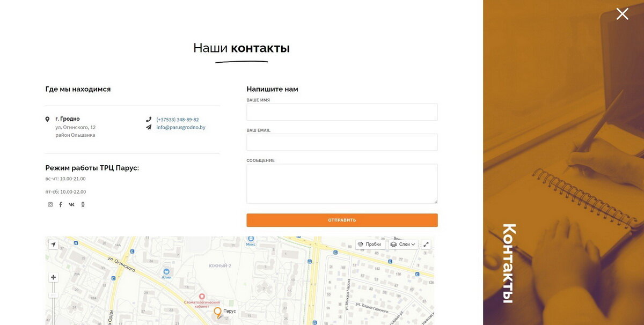The image size is (644, 325).
Task: Click the map zoom slider track
Action: [53, 304]
